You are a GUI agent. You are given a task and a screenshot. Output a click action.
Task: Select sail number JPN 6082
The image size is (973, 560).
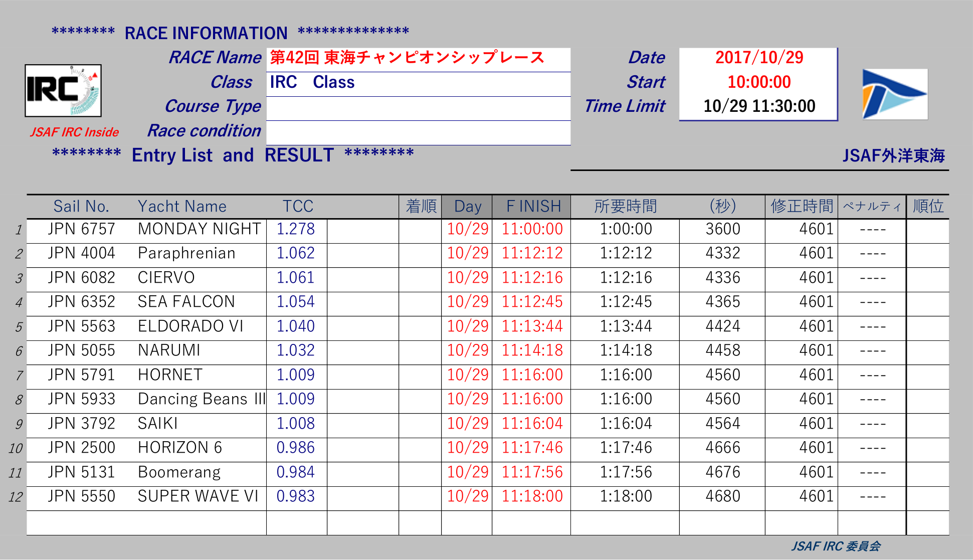pyautogui.click(x=81, y=278)
